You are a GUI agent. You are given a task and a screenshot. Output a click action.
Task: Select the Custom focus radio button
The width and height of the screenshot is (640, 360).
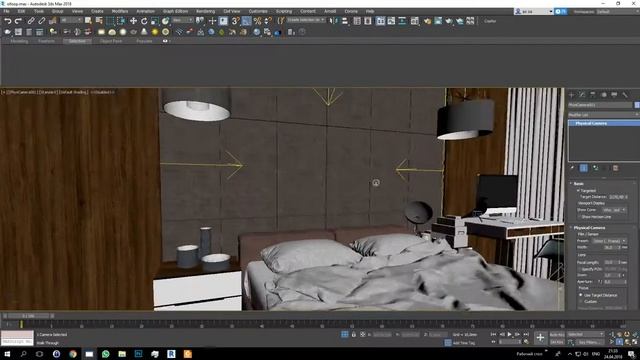tap(581, 301)
